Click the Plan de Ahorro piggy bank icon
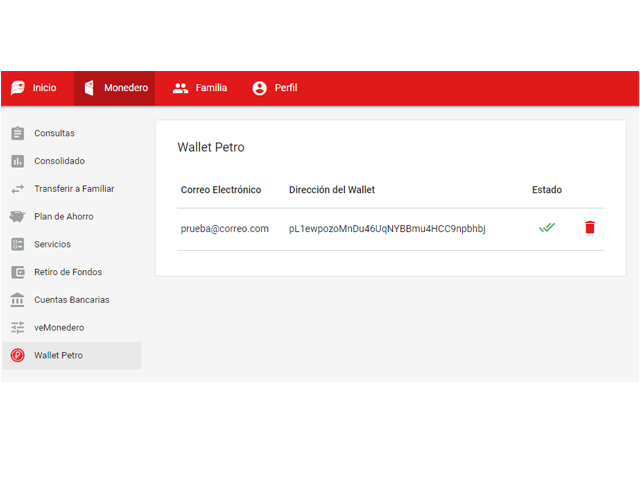 tap(18, 217)
